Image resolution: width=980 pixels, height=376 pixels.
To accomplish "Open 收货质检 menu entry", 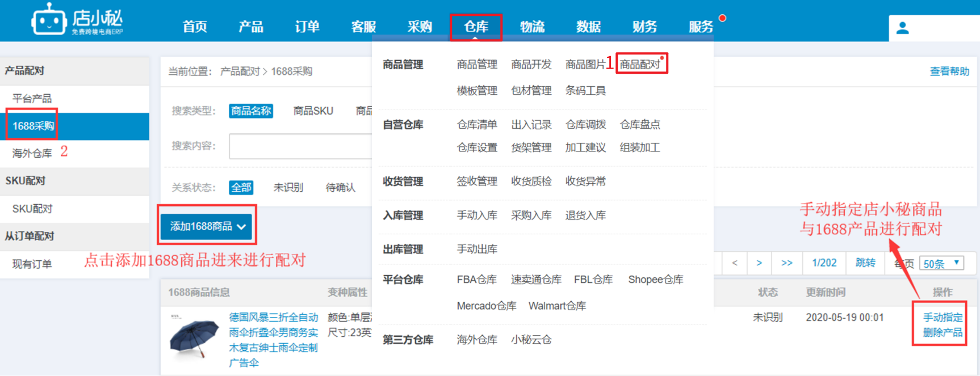I will pyautogui.click(x=531, y=181).
